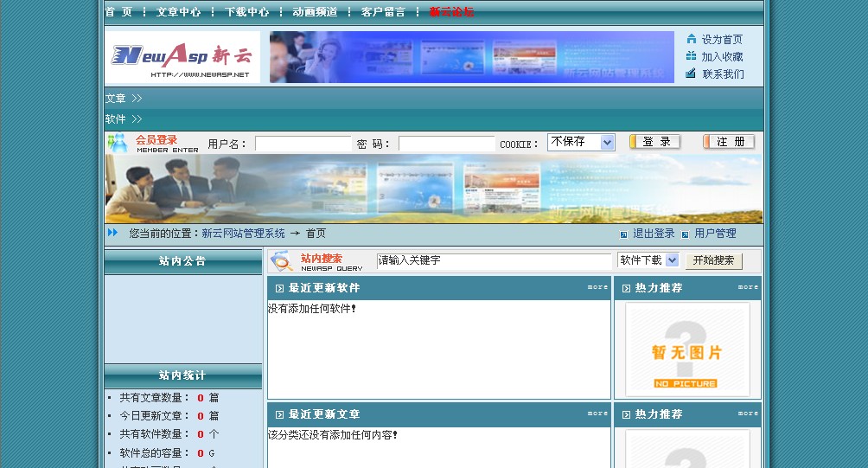This screenshot has height=468, width=868.
Task: Click the pen icon beside 联系我们
Action: 690,74
